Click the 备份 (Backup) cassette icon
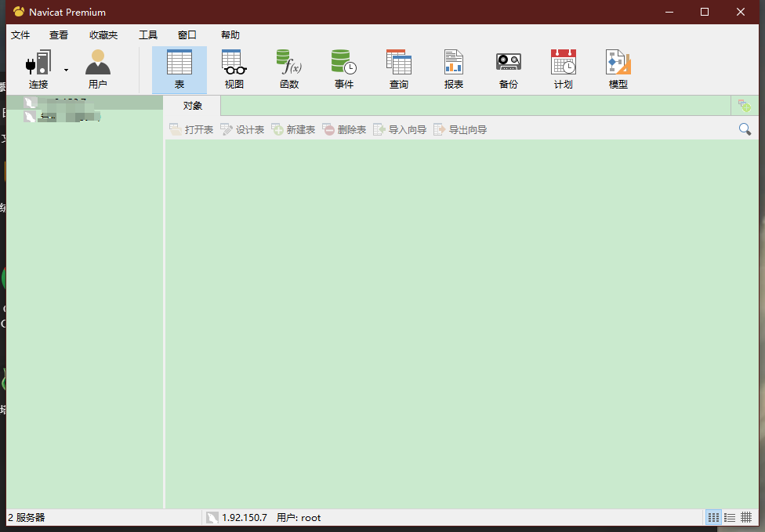Screen dimensions: 765x532 (x=509, y=63)
